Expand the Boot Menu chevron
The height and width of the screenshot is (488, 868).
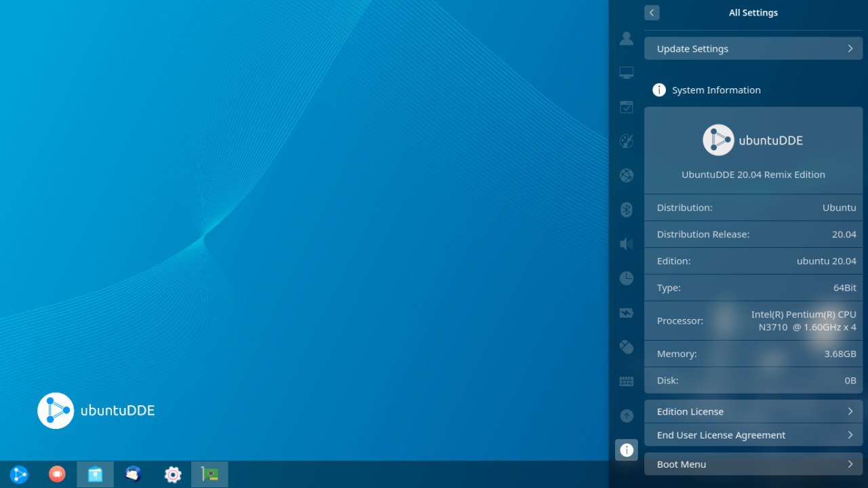click(x=850, y=464)
